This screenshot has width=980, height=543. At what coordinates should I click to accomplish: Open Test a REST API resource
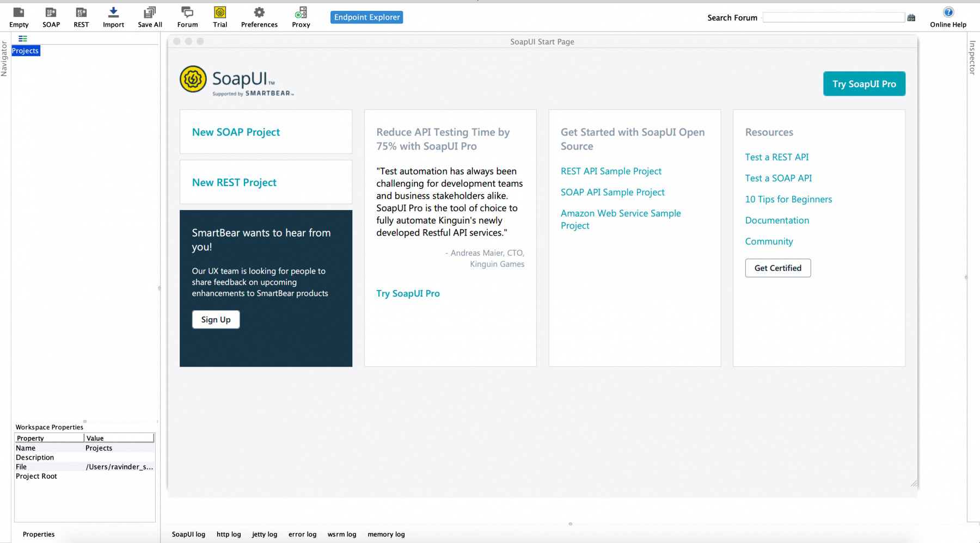pyautogui.click(x=777, y=157)
